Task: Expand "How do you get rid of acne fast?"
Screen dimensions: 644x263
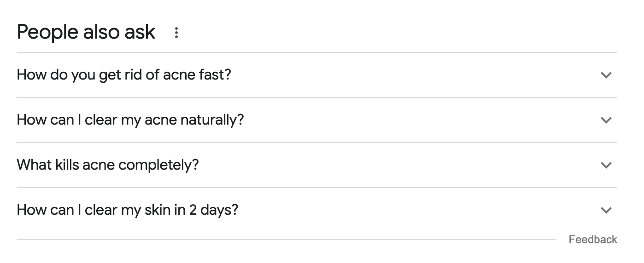Action: pyautogui.click(x=317, y=75)
